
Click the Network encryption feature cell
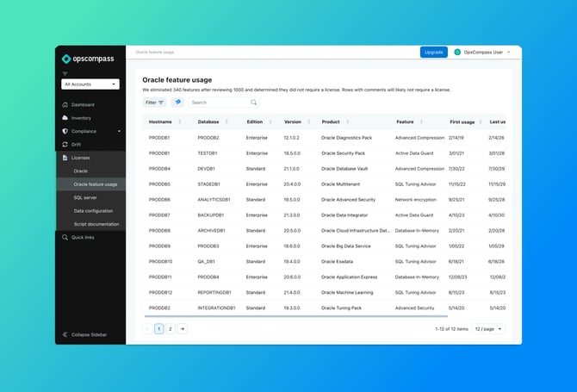[x=415, y=200]
